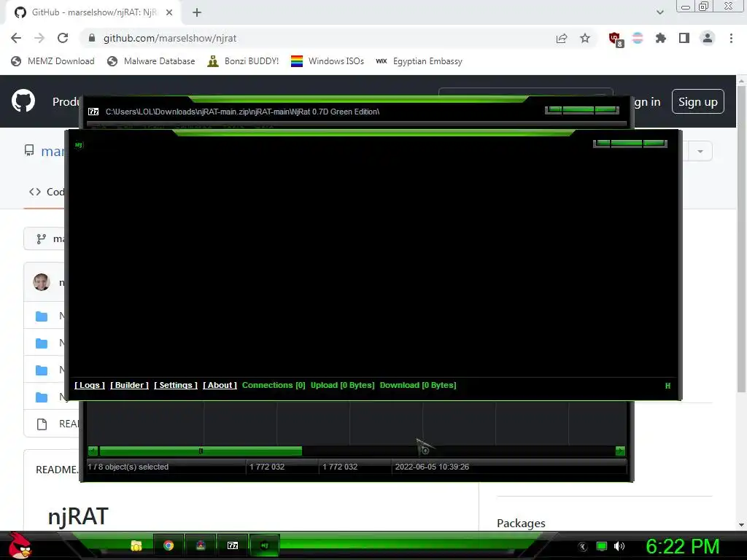The width and height of the screenshot is (747, 560).
Task: Click the fourth folder icon in file list
Action: 42,397
